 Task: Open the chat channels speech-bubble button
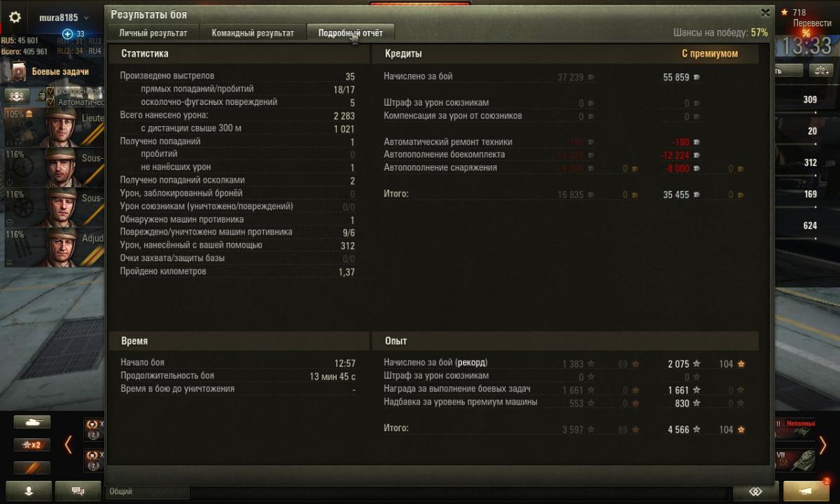78,491
